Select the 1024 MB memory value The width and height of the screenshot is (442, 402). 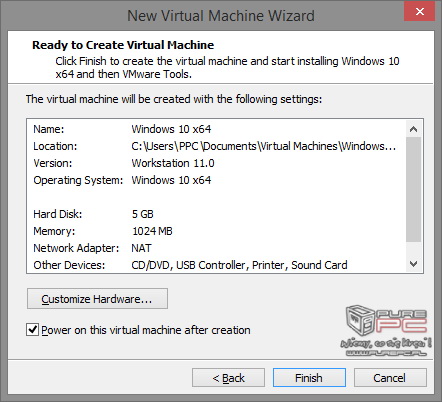pyautogui.click(x=152, y=231)
